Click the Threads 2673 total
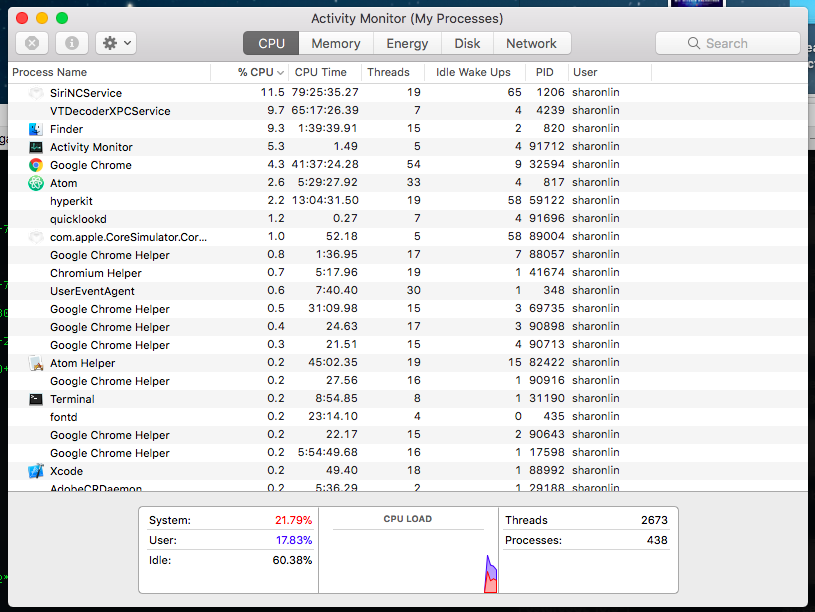This screenshot has width=815, height=612. coord(654,520)
